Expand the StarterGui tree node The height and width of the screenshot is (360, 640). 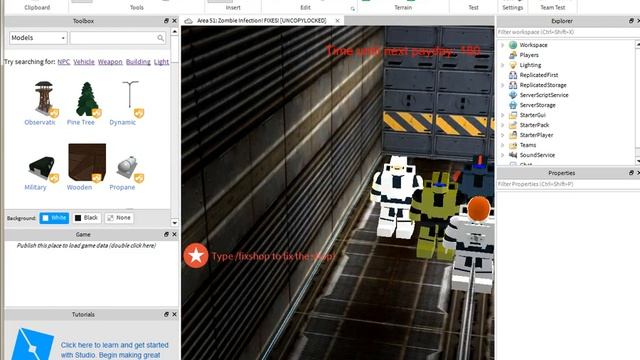tap(503, 115)
